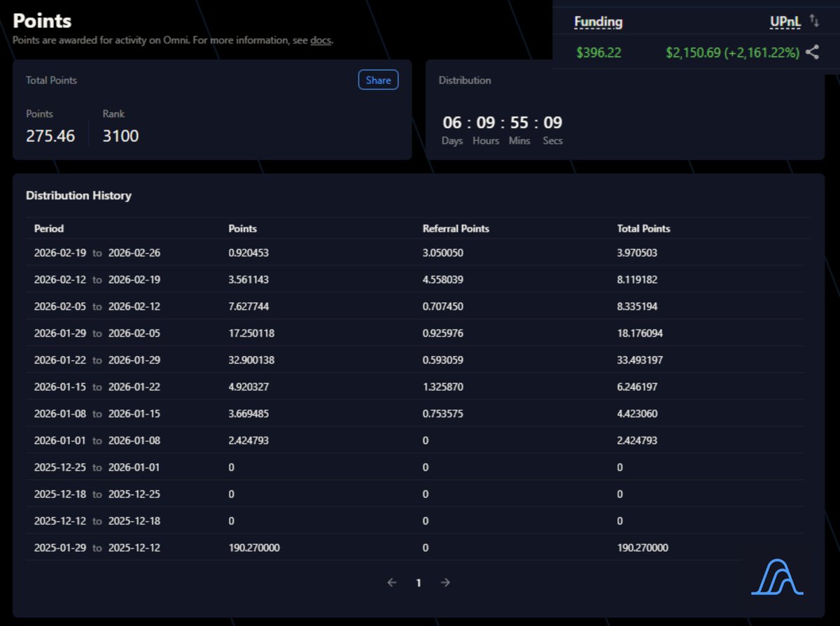Click referral points value 3.050050
This screenshot has height=626, width=840.
pyautogui.click(x=443, y=252)
